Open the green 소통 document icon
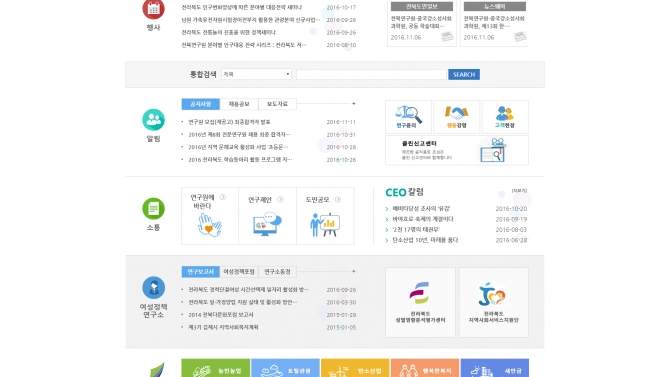 tap(153, 209)
